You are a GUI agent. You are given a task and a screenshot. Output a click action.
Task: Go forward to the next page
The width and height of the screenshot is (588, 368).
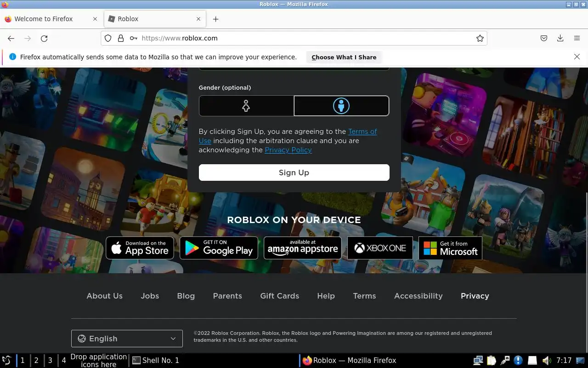pos(28,39)
